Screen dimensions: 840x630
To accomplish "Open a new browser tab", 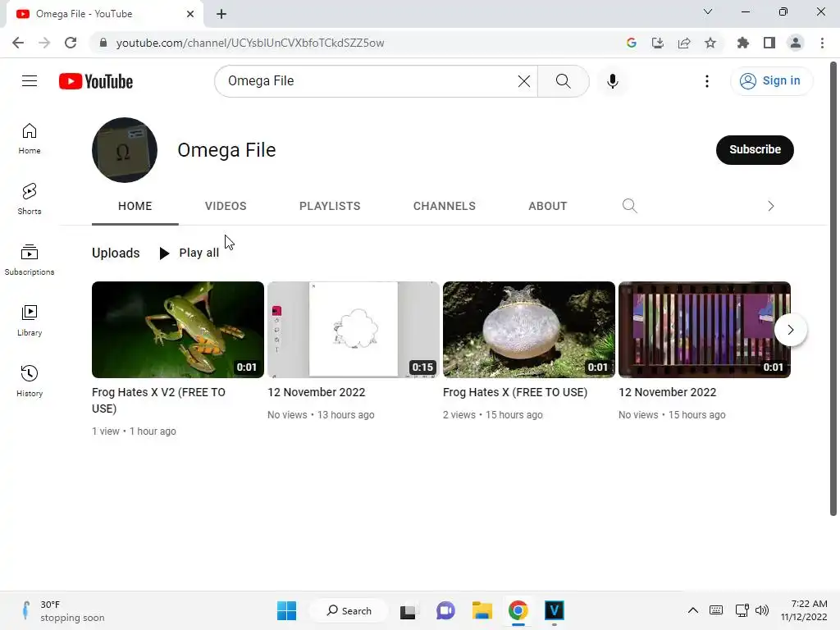I will [221, 14].
